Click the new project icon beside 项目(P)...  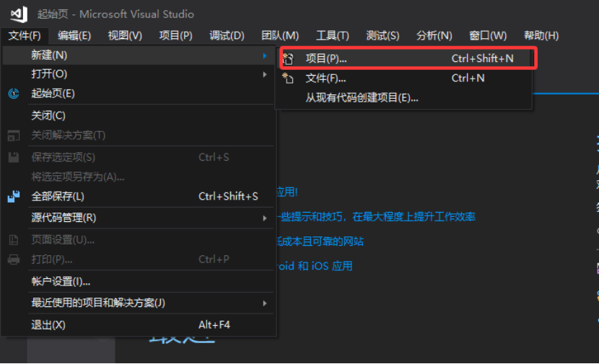pyautogui.click(x=288, y=59)
